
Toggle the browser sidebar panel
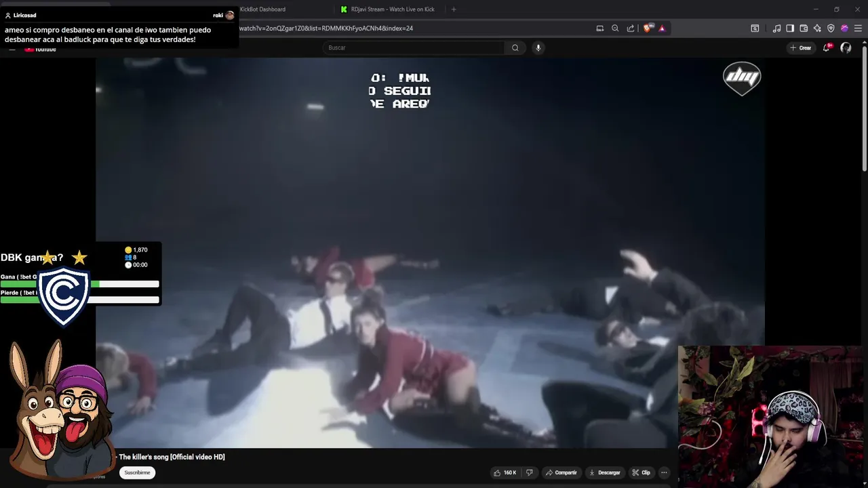pos(790,28)
